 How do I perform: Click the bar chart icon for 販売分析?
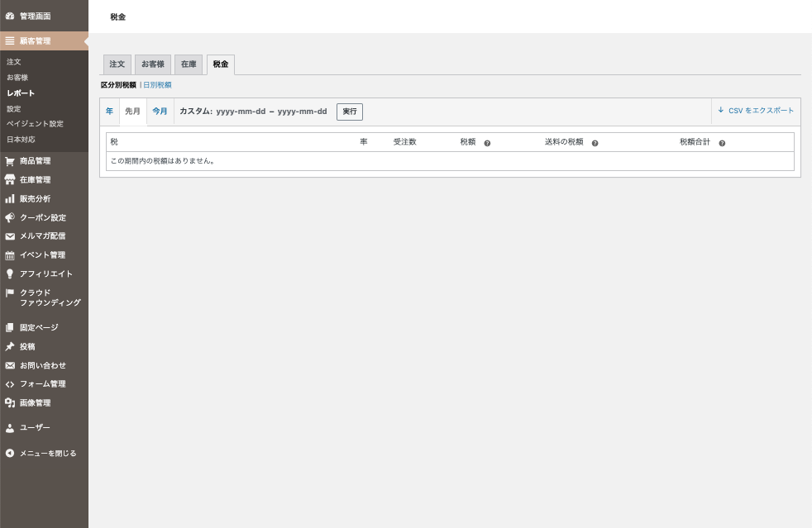click(10, 199)
